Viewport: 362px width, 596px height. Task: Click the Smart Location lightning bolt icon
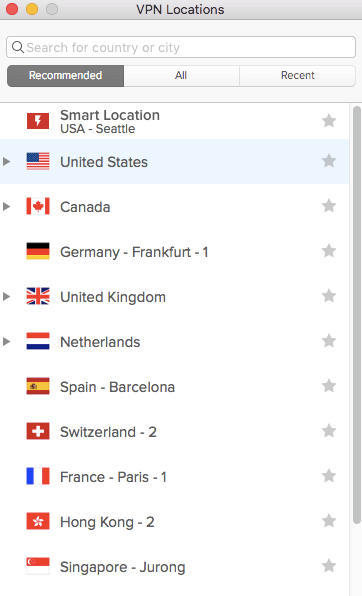[x=38, y=121]
